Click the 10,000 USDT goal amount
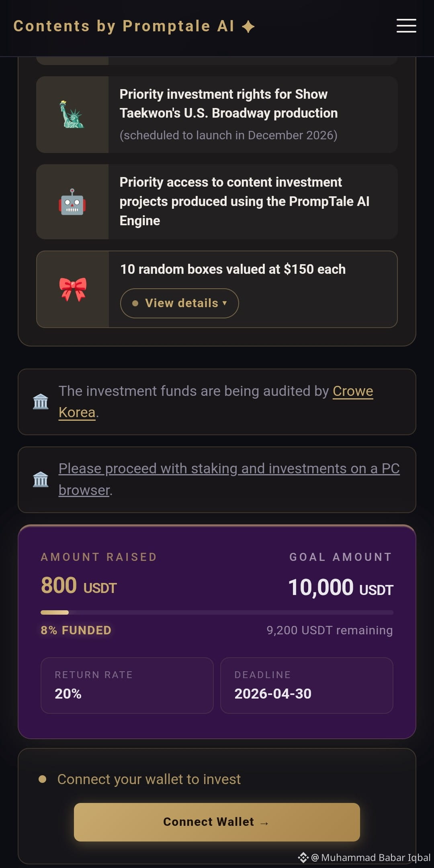This screenshot has width=434, height=868. (341, 588)
